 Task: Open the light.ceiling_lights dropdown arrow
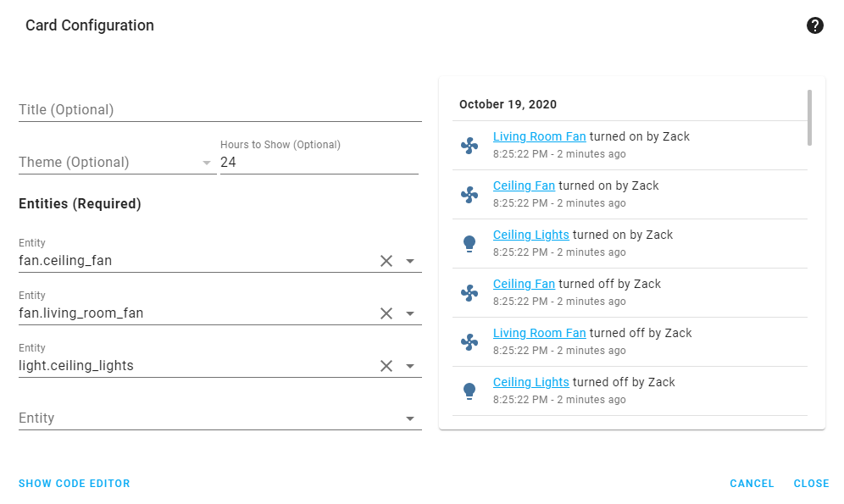(410, 365)
